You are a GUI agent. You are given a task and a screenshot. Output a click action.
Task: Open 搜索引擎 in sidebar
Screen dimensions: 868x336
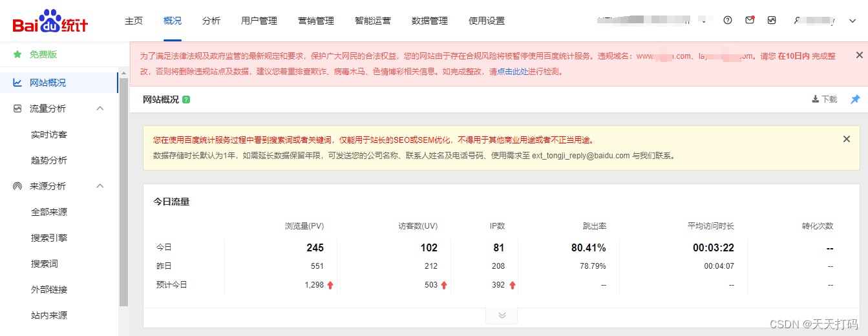tap(49, 238)
